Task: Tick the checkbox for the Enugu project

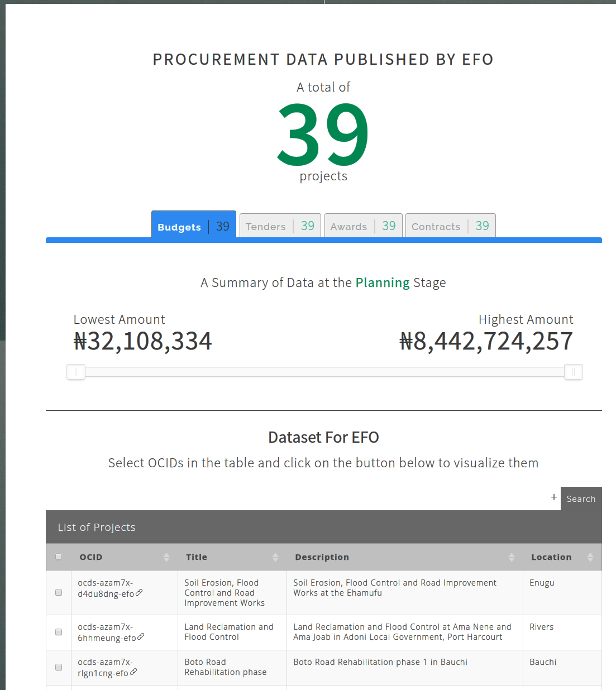Action: 59,592
